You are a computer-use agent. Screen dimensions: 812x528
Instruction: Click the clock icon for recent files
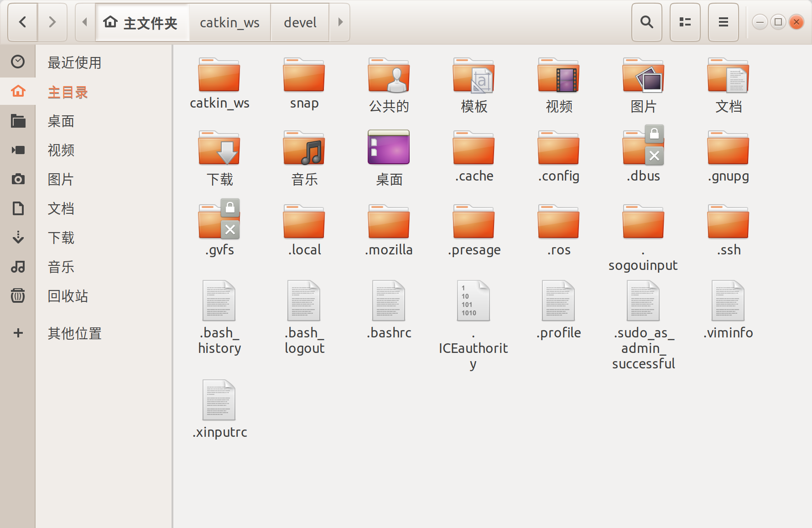tap(18, 62)
